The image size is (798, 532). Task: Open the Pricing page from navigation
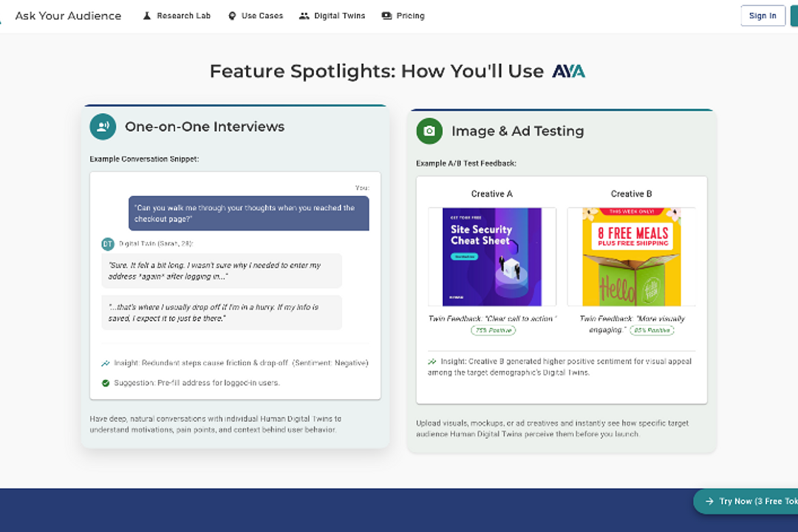tap(410, 16)
